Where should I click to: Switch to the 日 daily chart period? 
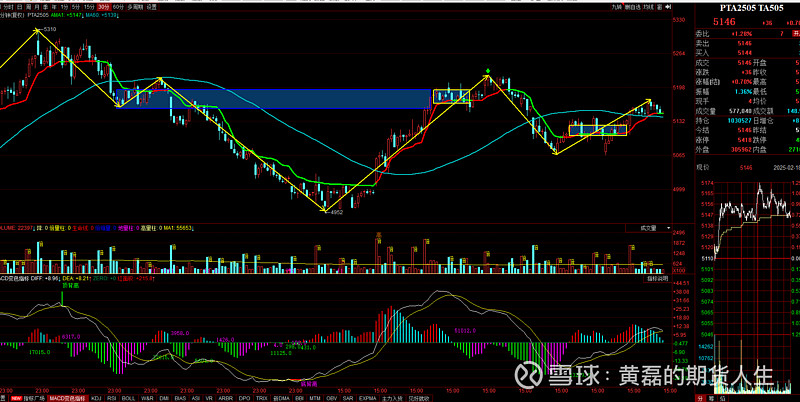point(20,6)
